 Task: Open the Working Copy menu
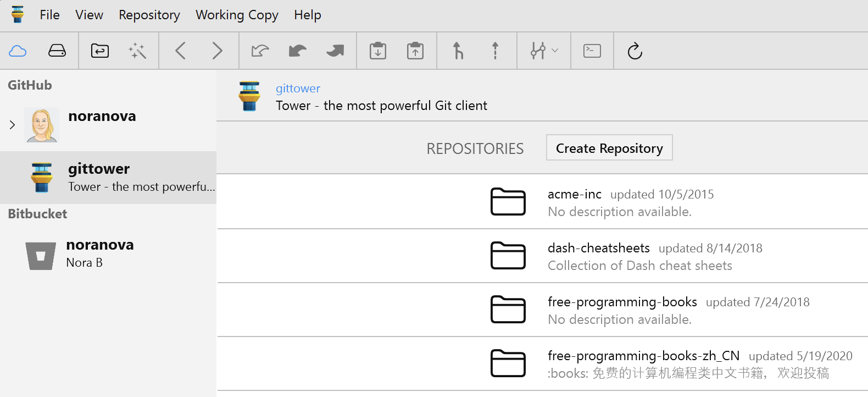(237, 15)
